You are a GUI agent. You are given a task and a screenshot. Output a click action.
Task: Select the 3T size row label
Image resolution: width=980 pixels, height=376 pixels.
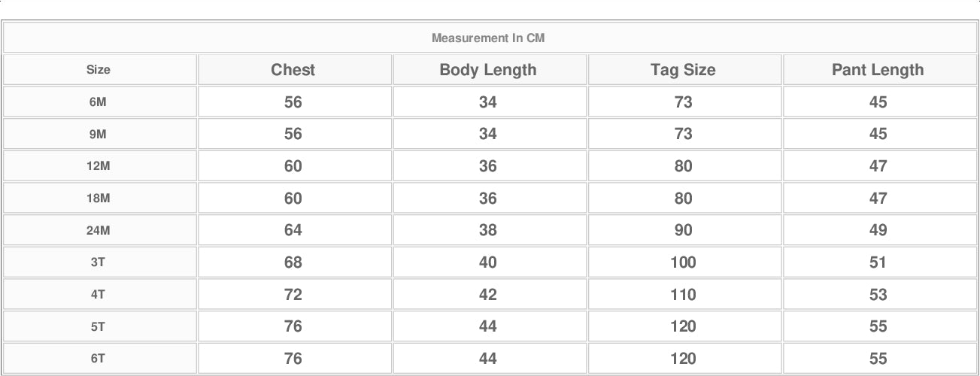coord(99,262)
